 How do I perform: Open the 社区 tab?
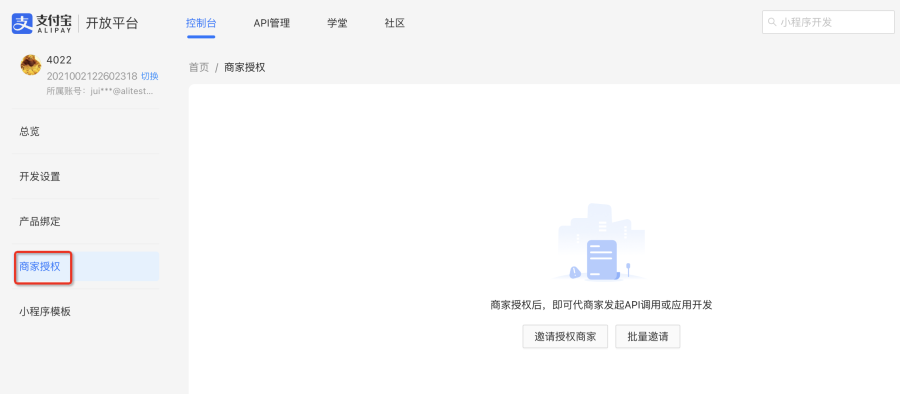(394, 24)
